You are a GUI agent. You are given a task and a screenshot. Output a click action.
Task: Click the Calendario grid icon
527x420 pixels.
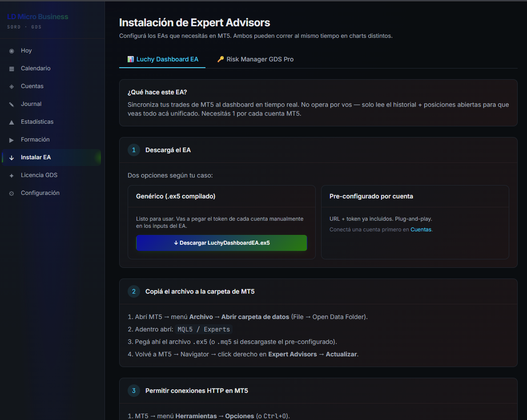click(x=12, y=69)
